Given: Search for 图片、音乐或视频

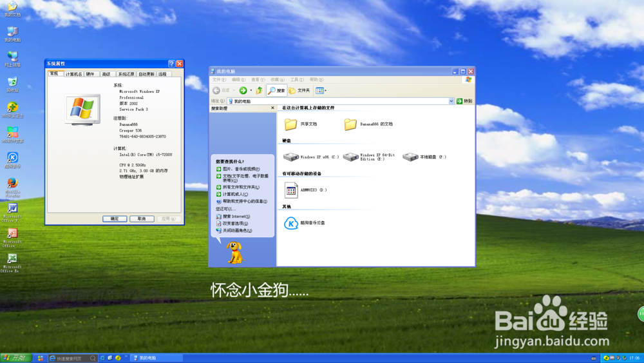Looking at the screenshot, I should point(238,169).
